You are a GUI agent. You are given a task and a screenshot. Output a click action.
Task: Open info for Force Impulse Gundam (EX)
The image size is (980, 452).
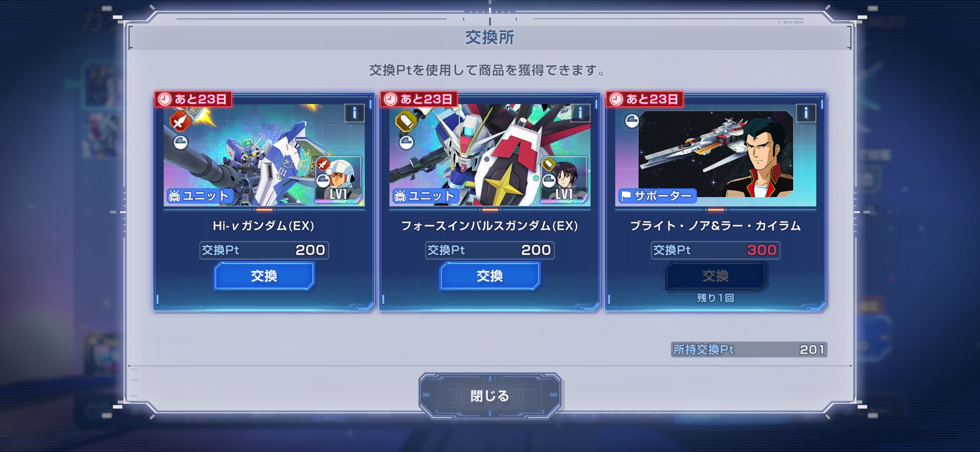tap(580, 113)
